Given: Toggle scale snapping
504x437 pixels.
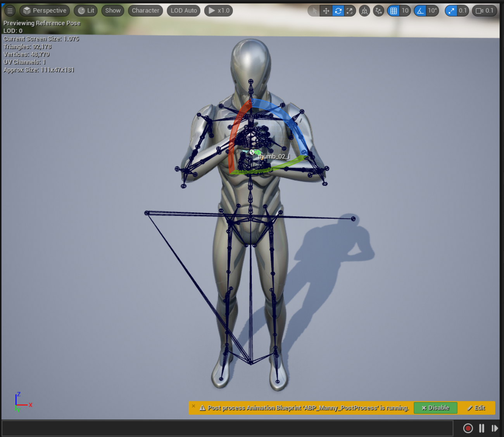Looking at the screenshot, I should [x=451, y=11].
